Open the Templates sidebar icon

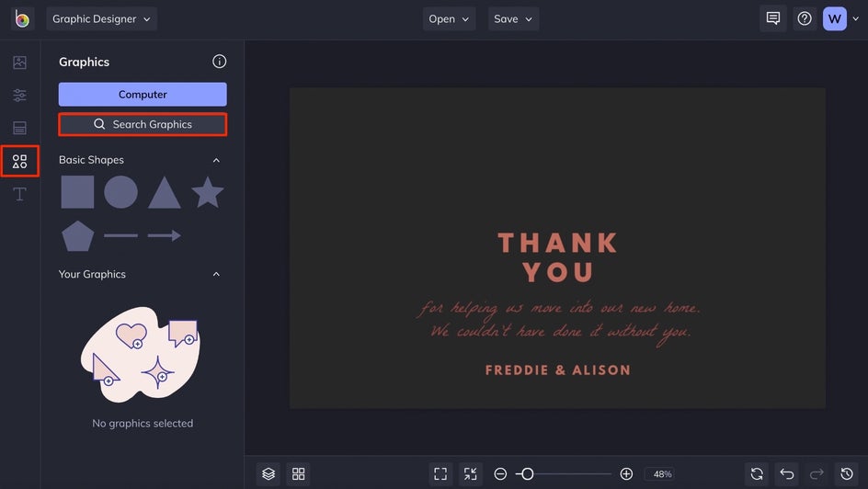coord(19,129)
